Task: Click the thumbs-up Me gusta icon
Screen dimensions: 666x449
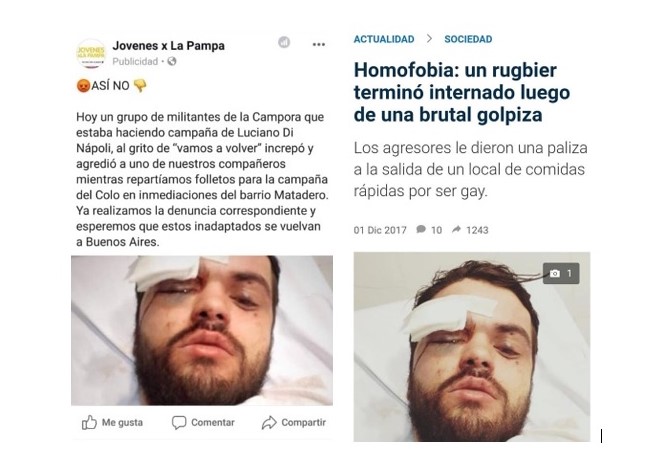Action: [89, 422]
